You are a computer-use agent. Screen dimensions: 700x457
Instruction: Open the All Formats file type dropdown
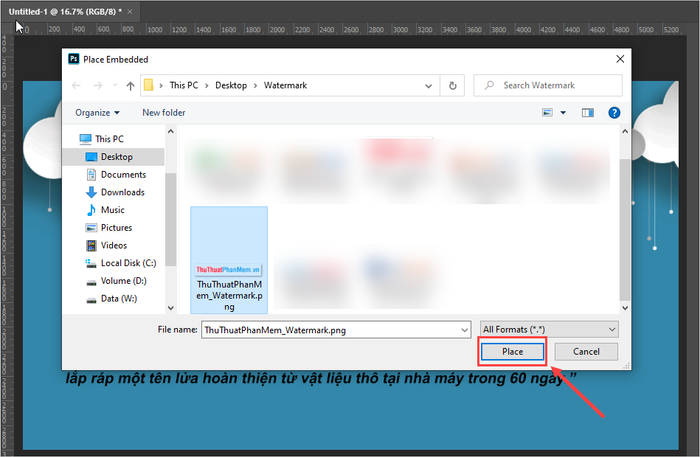click(x=549, y=329)
